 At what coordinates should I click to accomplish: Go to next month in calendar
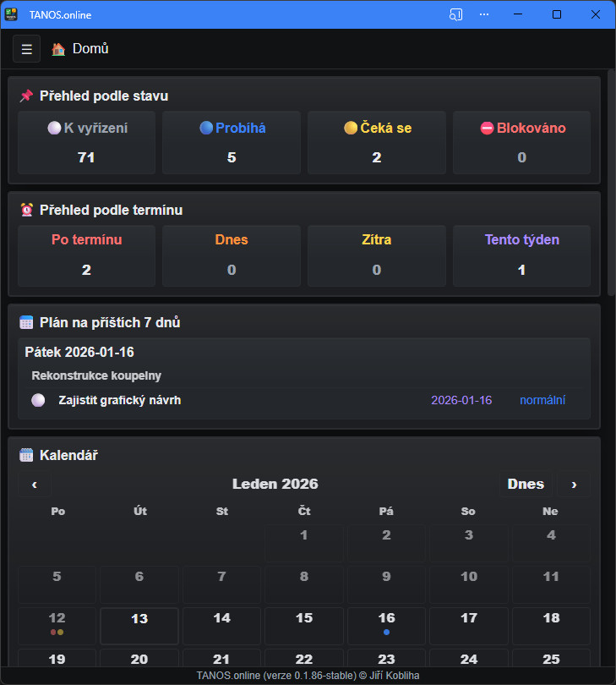574,485
